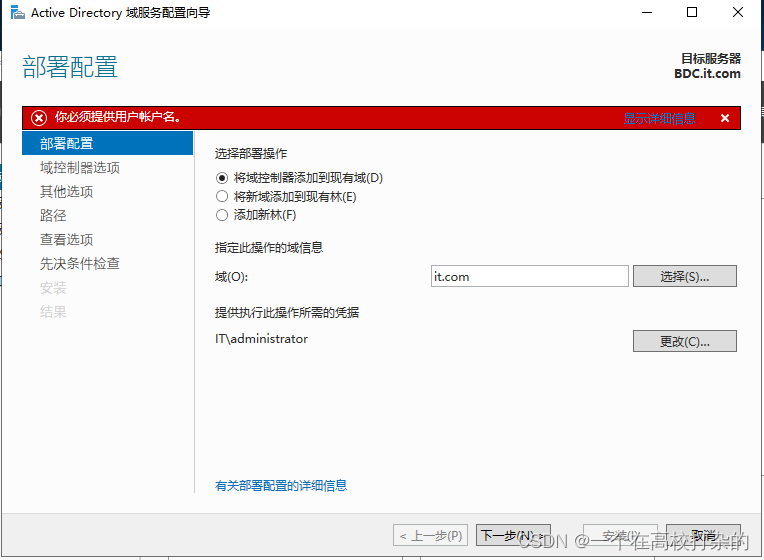Click the 选择(S)... button
This screenshot has width=764, height=560.
685,276
